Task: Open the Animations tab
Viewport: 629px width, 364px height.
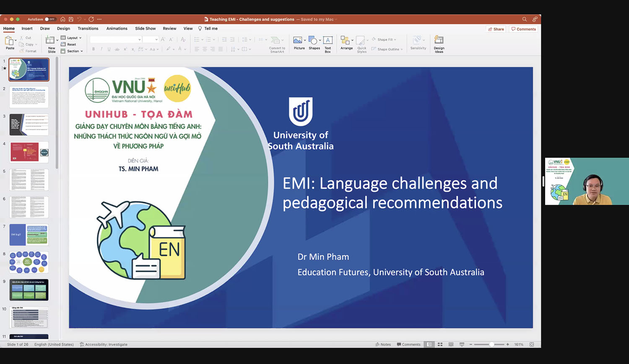Action: pyautogui.click(x=117, y=29)
